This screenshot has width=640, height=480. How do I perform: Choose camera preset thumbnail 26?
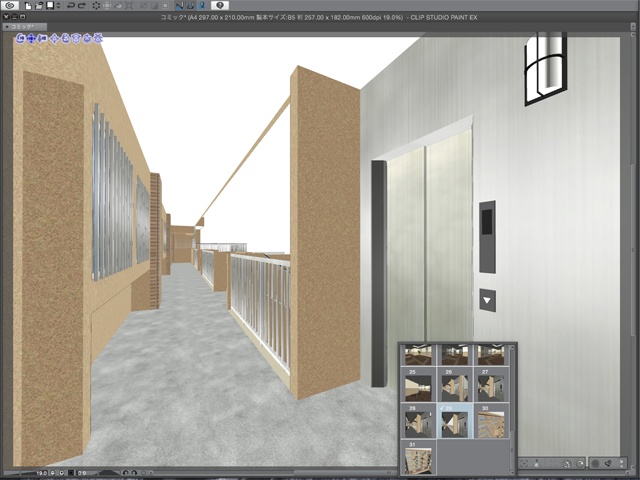coord(455,384)
